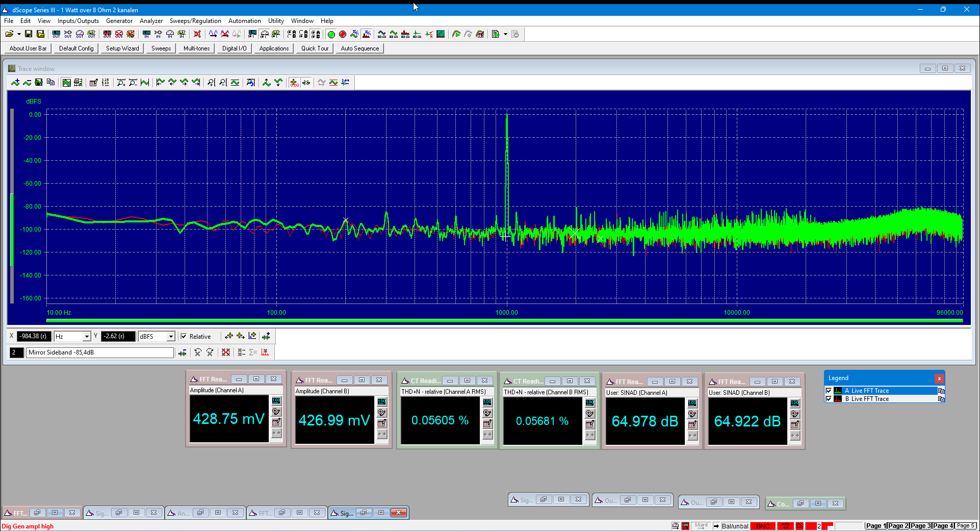Click the Mirror Sideband -85,4dB text field
The height and width of the screenshot is (531, 980).
coord(100,352)
